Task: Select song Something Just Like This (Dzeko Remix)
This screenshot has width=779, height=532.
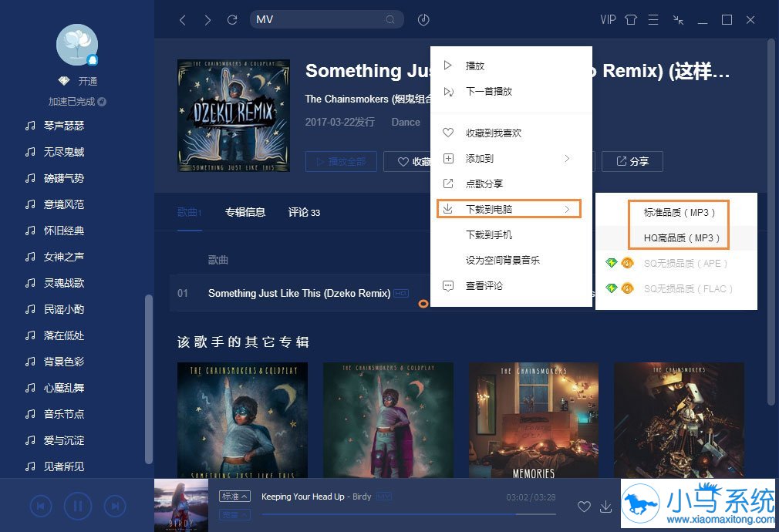Action: (300, 294)
